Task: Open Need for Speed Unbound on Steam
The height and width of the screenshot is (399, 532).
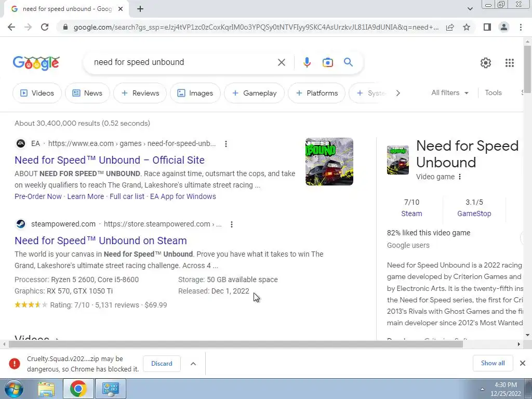Action: (101, 241)
